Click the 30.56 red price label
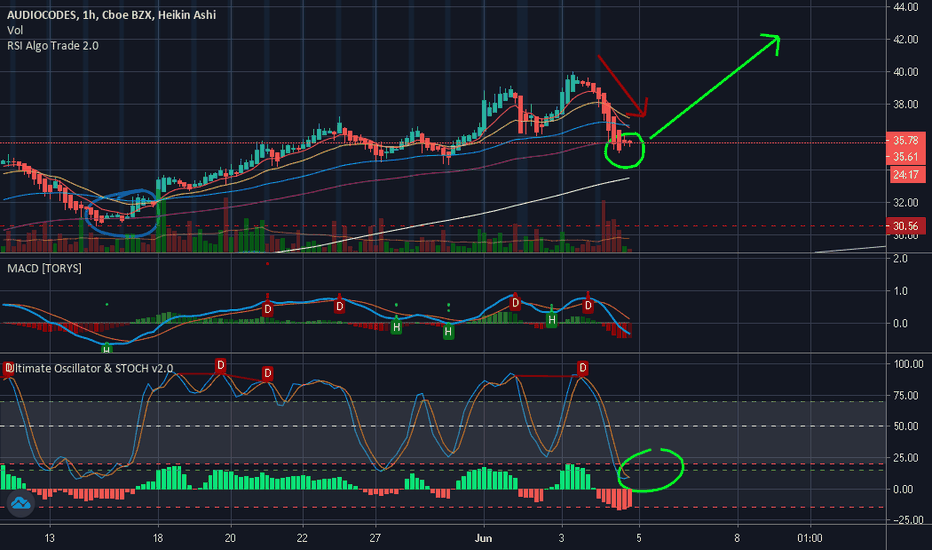This screenshot has height=550, width=932. click(905, 226)
